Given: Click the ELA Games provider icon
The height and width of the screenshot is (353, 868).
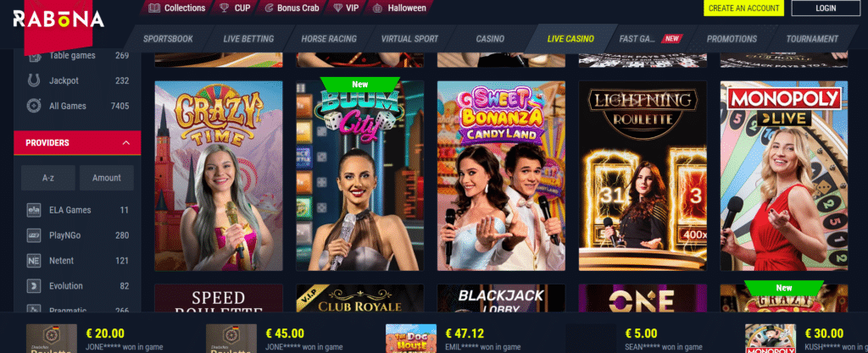Looking at the screenshot, I should coord(34,210).
